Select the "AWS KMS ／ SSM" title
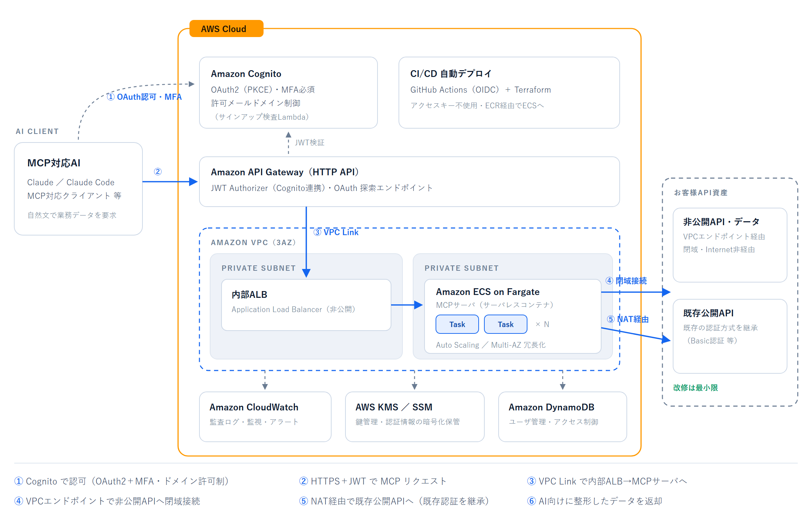Image resolution: width=812 pixels, height=513 pixels. [x=394, y=407]
